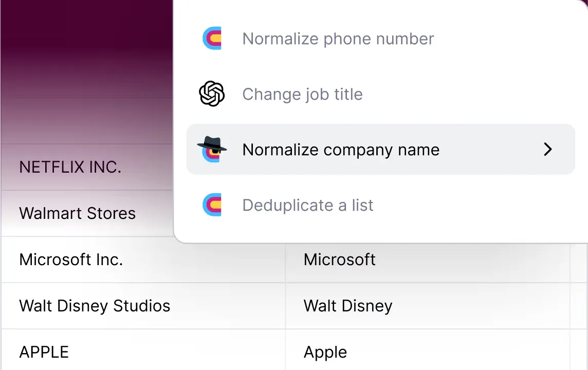Select the Walt Disney Studios cell
The height and width of the screenshot is (370, 588).
point(95,306)
